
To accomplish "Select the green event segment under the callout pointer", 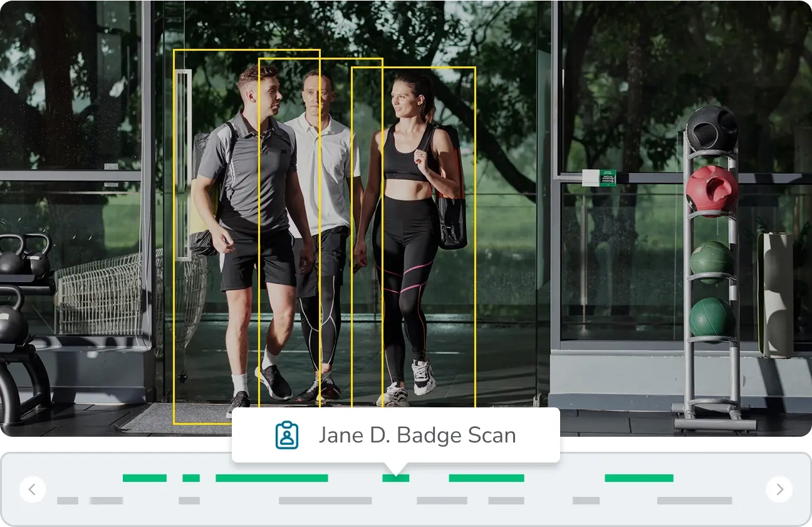I will (x=395, y=478).
